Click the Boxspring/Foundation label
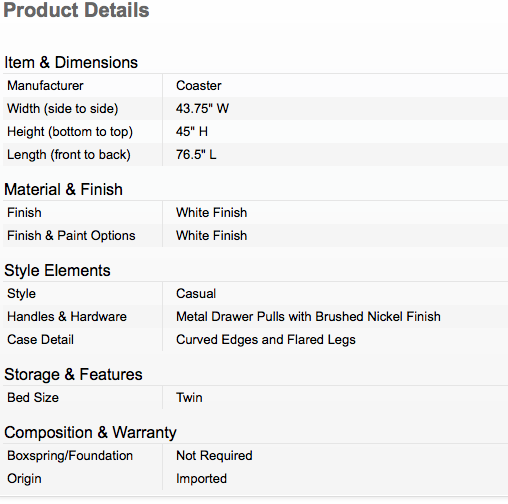The image size is (508, 504). (x=70, y=456)
